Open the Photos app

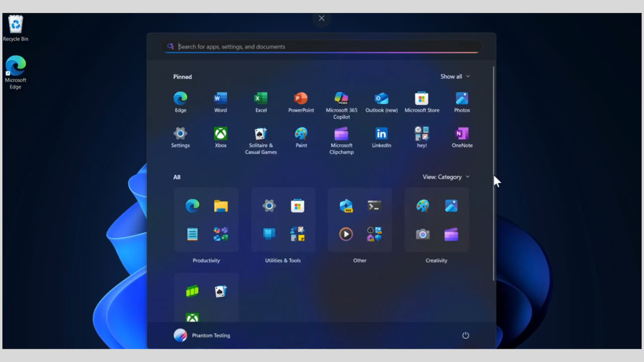coord(462,99)
